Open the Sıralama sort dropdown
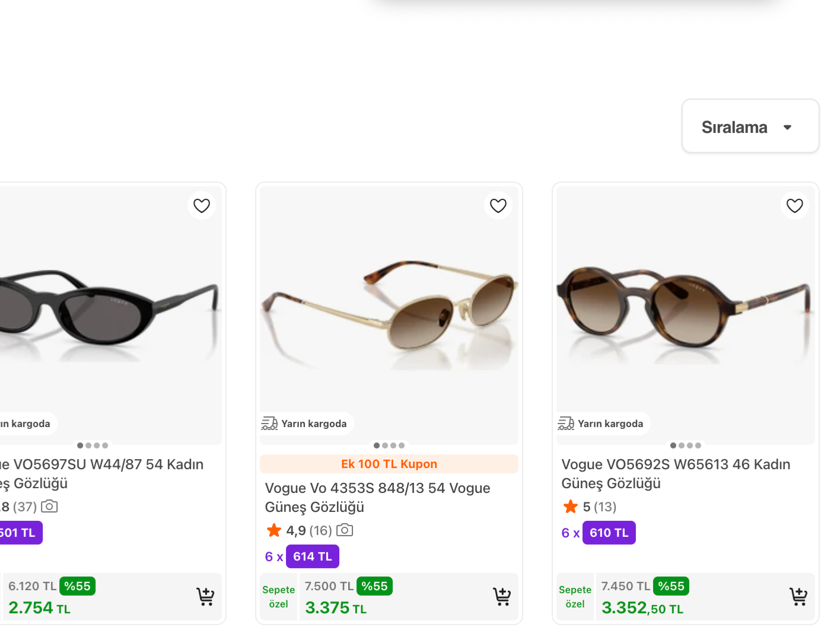Image resolution: width=840 pixels, height=630 pixels. tap(750, 126)
